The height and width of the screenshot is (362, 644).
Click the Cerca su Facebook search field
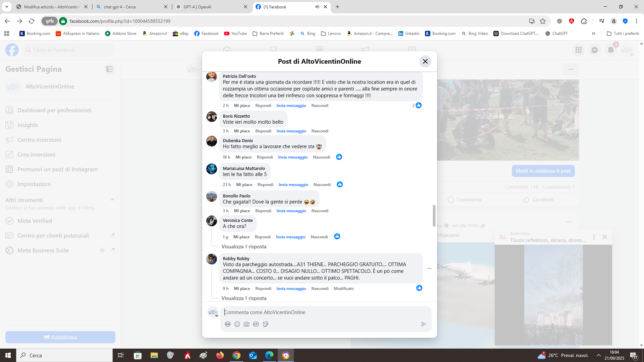point(69,50)
